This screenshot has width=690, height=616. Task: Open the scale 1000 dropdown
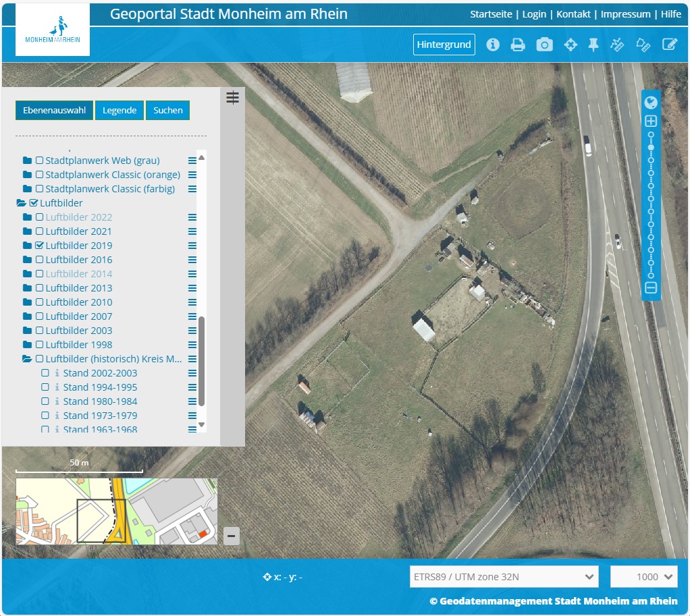click(x=644, y=577)
